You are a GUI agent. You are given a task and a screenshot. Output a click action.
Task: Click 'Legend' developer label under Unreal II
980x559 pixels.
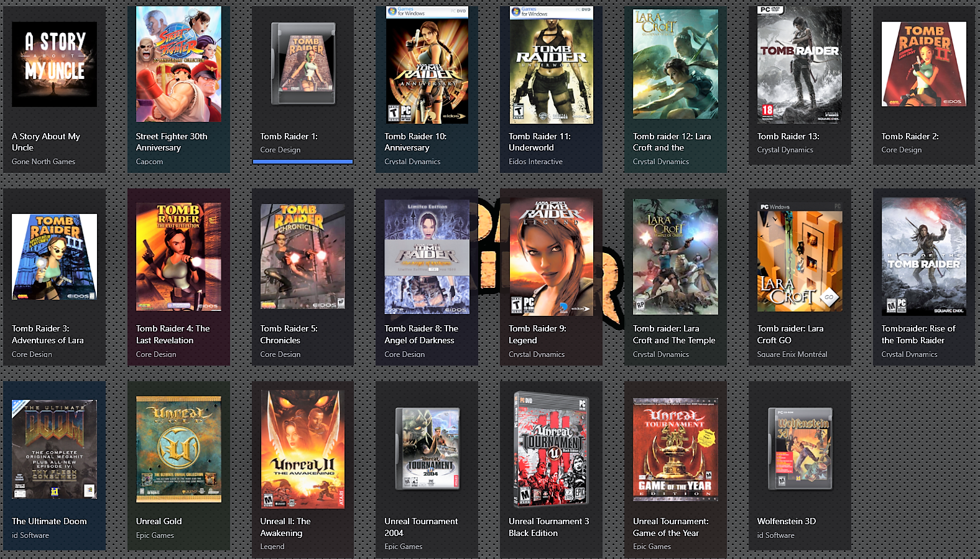(x=272, y=547)
